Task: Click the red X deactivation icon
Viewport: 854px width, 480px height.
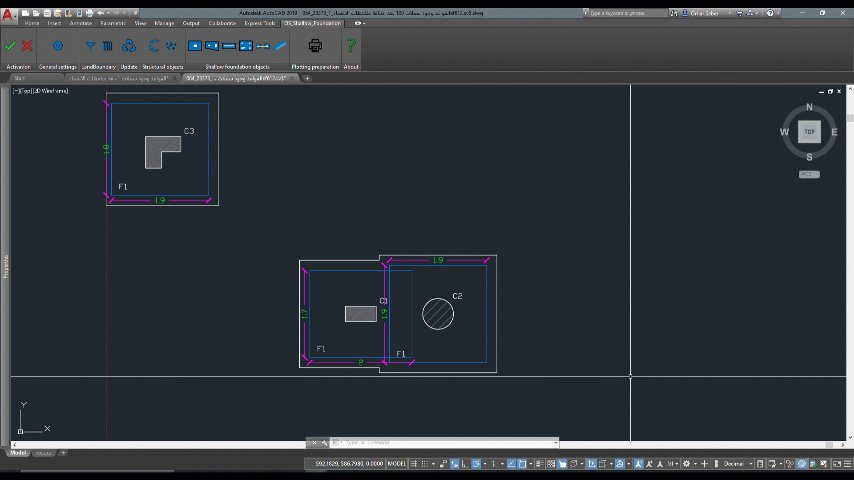Action: pyautogui.click(x=27, y=45)
